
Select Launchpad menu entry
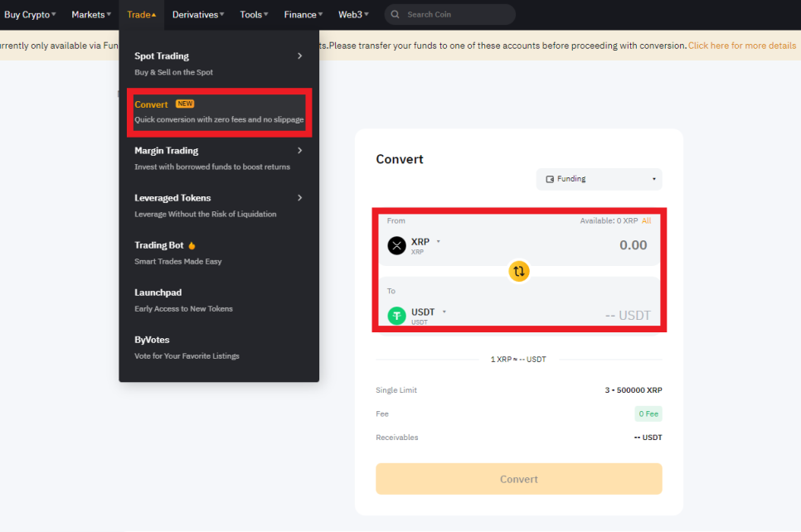(219, 300)
